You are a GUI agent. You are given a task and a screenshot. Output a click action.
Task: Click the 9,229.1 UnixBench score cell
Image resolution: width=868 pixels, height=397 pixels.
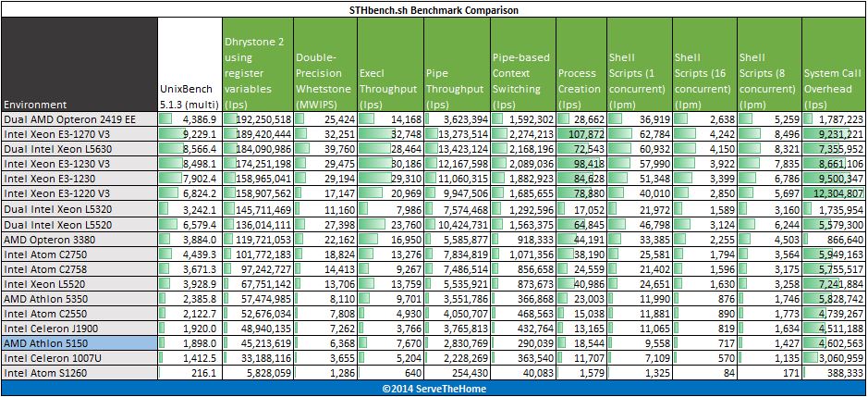click(x=189, y=133)
